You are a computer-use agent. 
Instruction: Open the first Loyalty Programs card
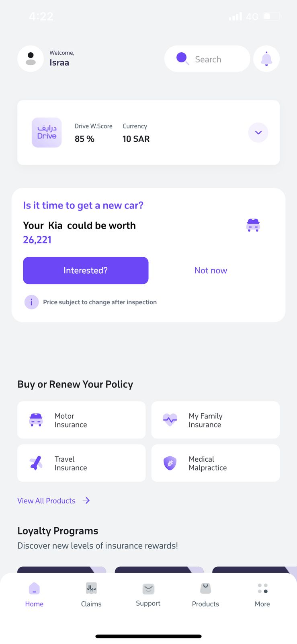62,570
